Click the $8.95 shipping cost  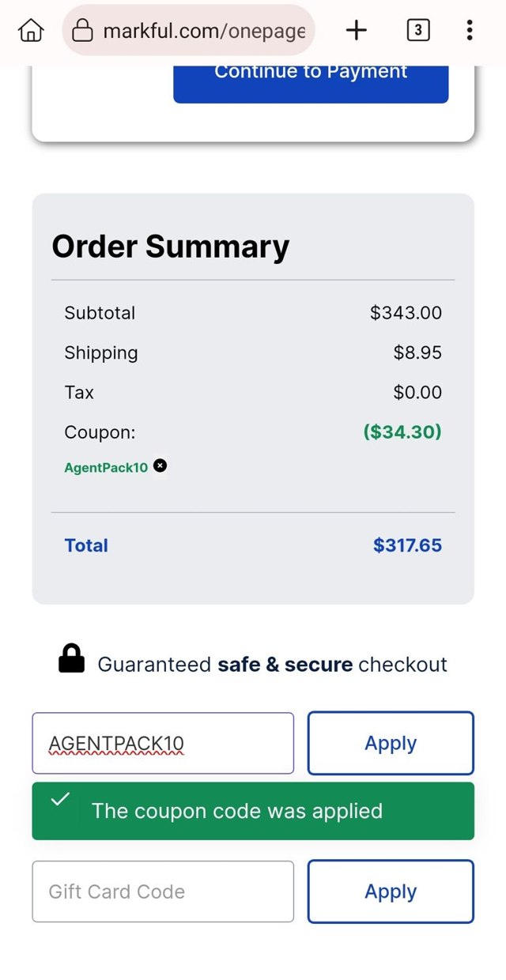(417, 352)
